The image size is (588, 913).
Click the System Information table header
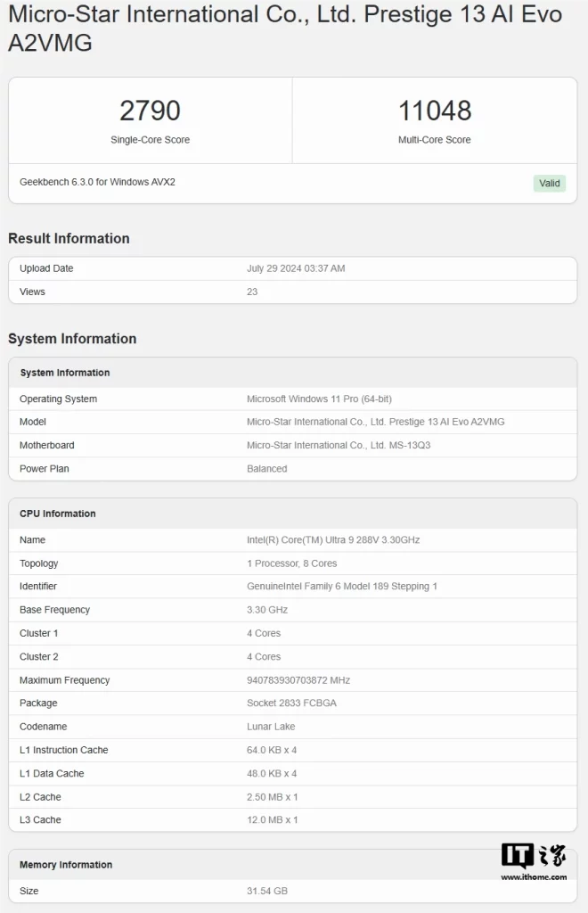click(x=65, y=373)
